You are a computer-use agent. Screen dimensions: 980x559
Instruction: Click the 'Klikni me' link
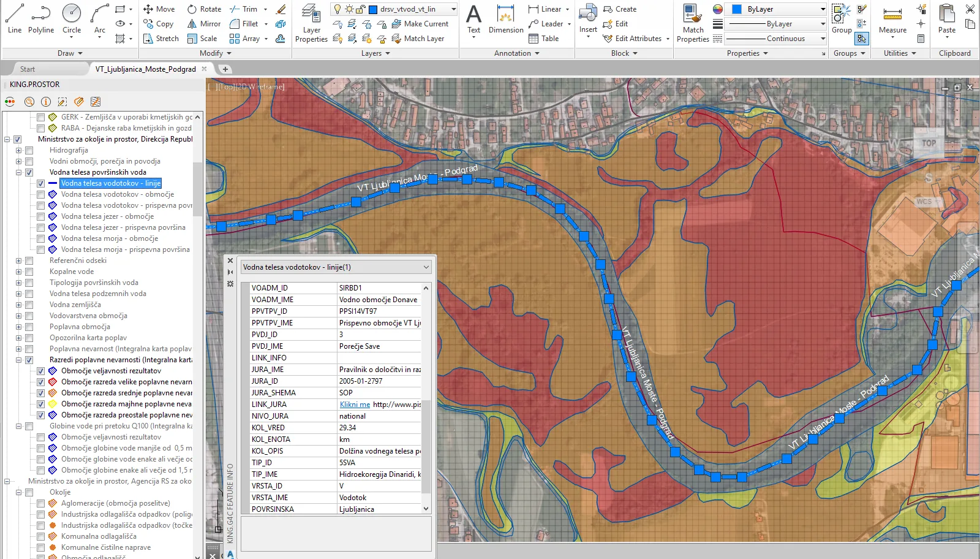click(x=355, y=405)
